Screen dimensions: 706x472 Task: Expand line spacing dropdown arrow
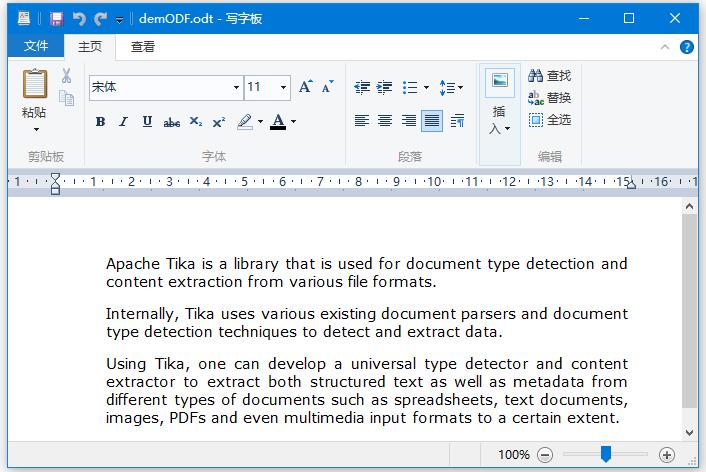(460, 87)
